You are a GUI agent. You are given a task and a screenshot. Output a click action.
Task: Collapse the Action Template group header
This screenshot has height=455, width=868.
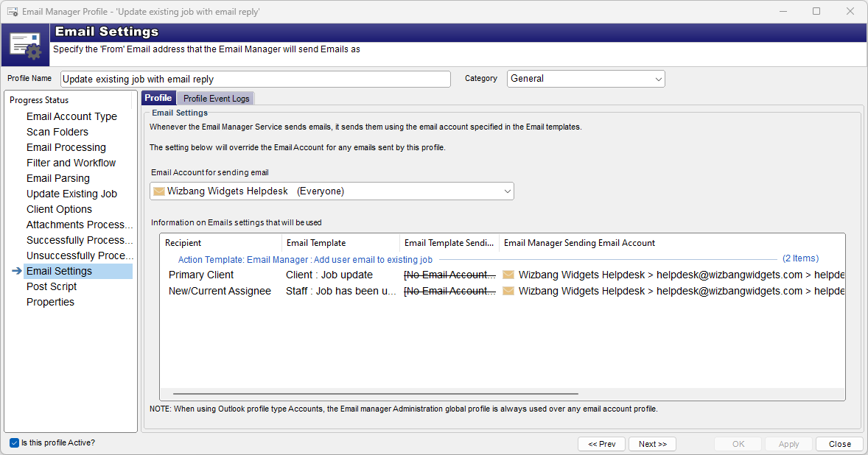pos(305,259)
